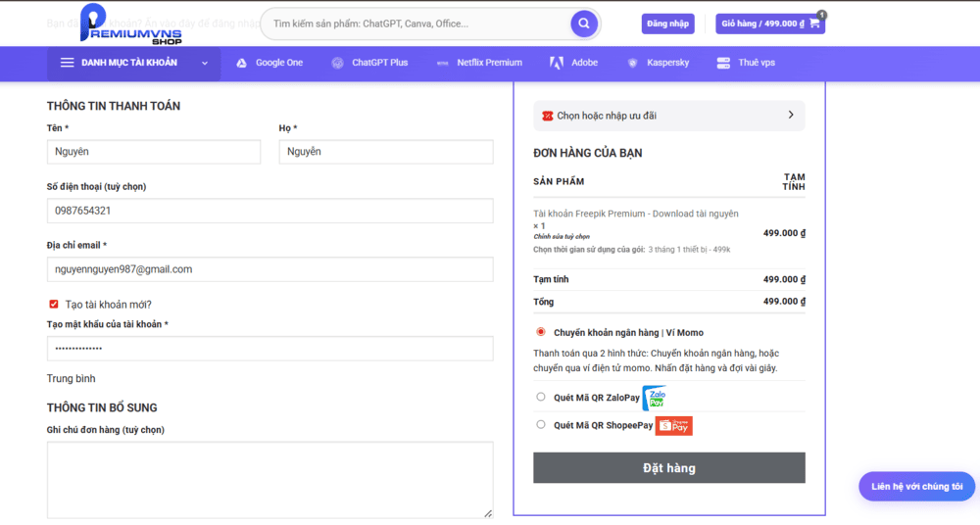The height and width of the screenshot is (525, 980).
Task: Click the Danh mục tài khoản label
Action: 129,63
